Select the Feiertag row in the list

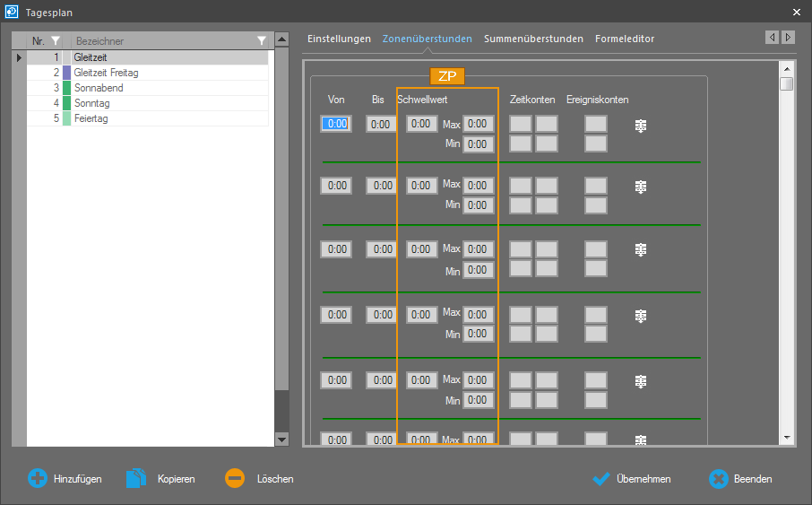click(91, 118)
